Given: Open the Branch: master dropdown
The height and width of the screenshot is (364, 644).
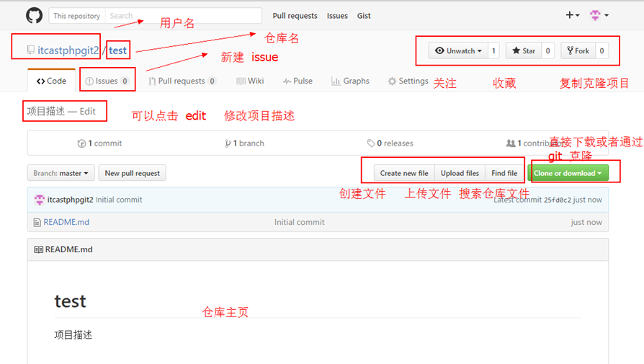Looking at the screenshot, I should tap(61, 173).
